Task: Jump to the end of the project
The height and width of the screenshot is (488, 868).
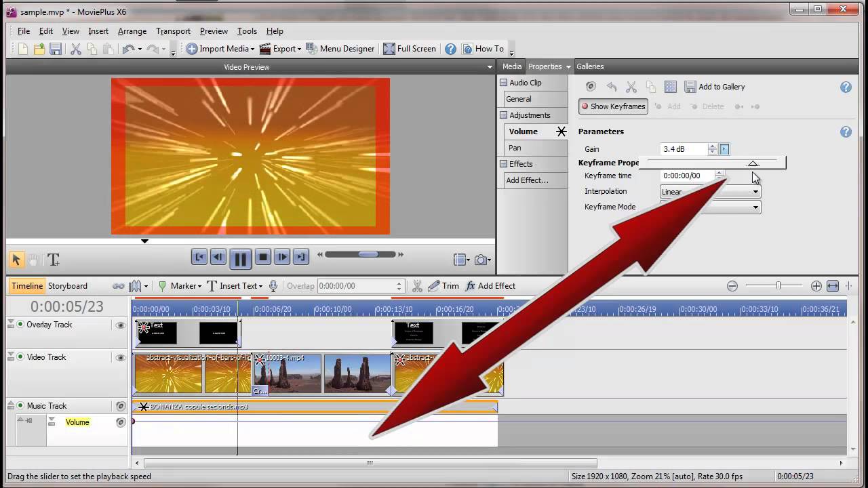Action: click(x=301, y=257)
